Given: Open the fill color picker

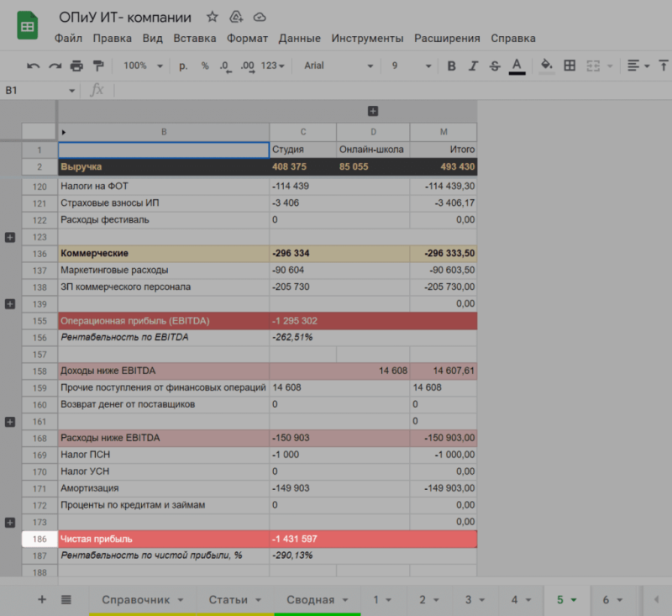Looking at the screenshot, I should pos(547,66).
